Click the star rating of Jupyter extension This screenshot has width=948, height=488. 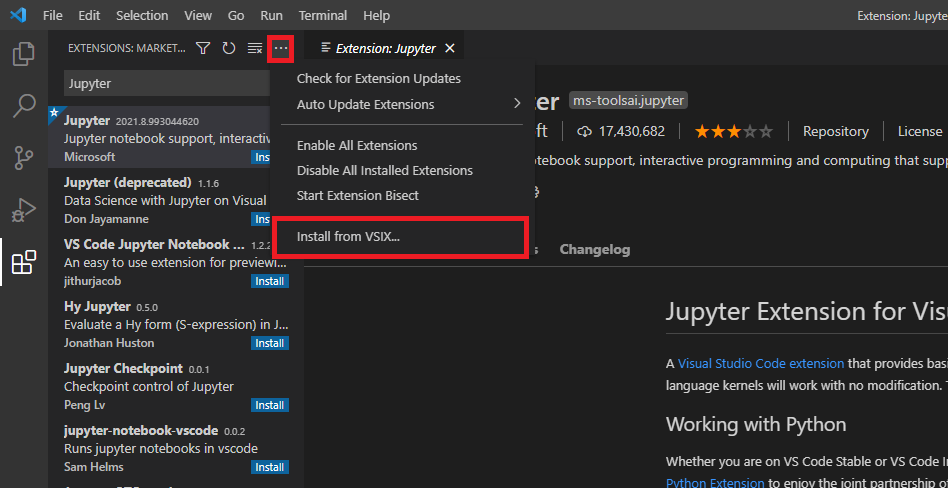click(x=733, y=131)
